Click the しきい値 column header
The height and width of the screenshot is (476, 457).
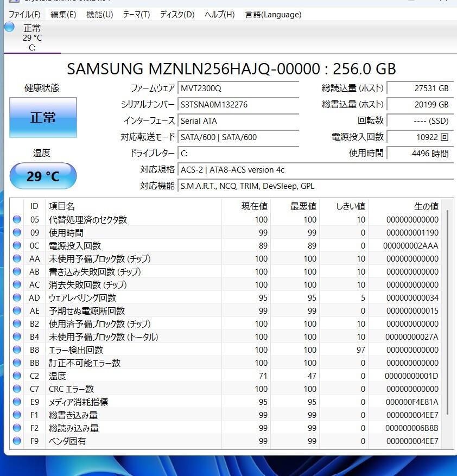click(344, 206)
